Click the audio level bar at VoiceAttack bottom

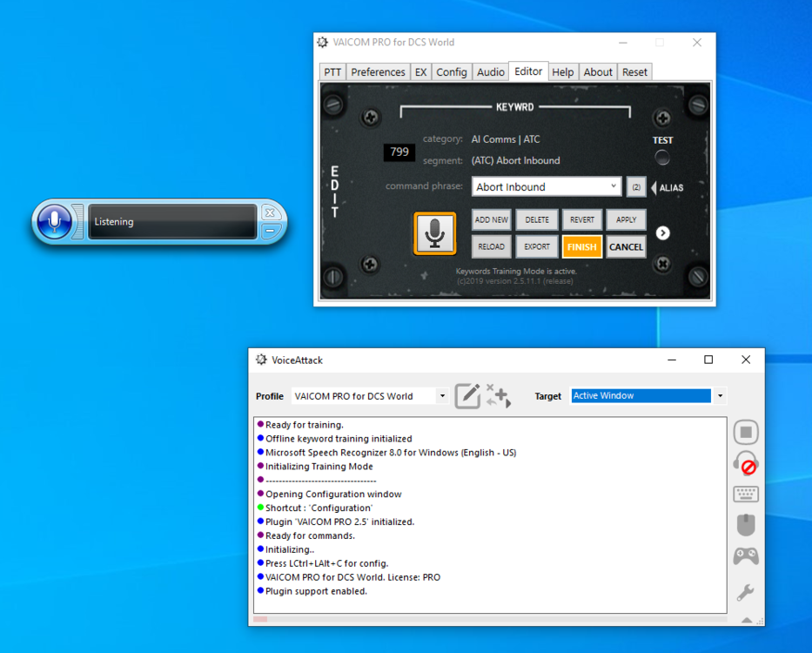point(490,619)
